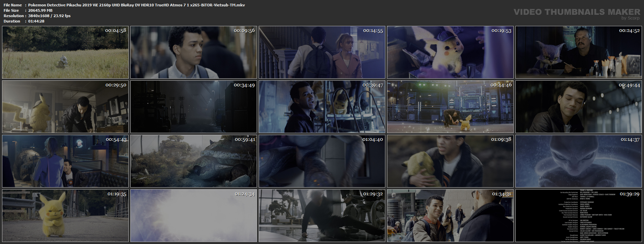Image resolution: width=644 pixels, height=244 pixels.
Task: Click the duration value 01:44:28
Action: 36,21
